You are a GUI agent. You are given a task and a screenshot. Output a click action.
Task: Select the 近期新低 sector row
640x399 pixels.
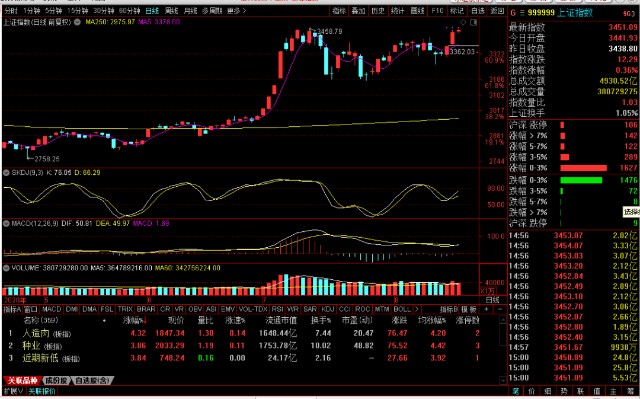pos(251,358)
